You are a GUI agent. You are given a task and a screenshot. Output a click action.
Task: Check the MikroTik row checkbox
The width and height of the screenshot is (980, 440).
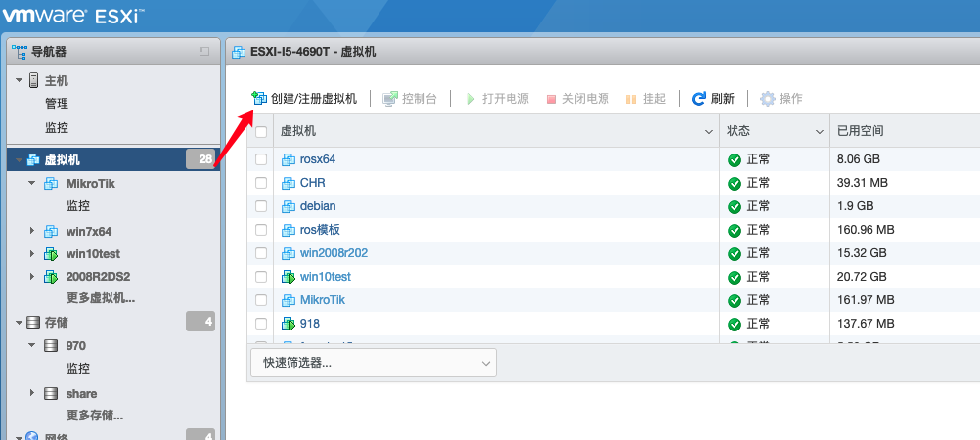pyautogui.click(x=261, y=300)
